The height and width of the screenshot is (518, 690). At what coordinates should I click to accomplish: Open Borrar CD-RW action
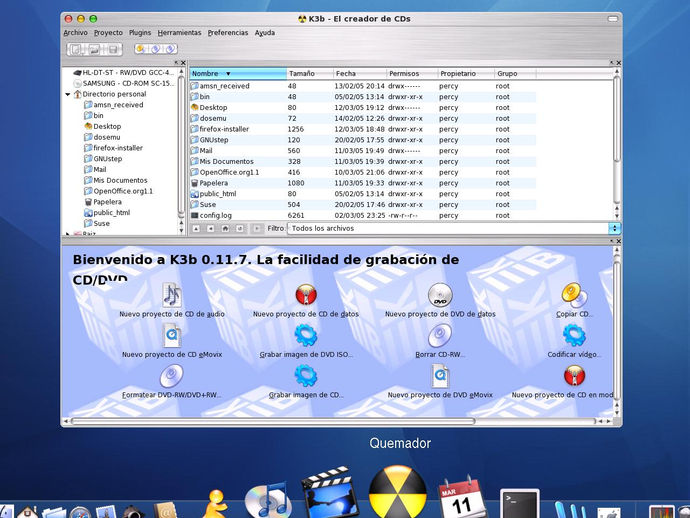pos(440,342)
